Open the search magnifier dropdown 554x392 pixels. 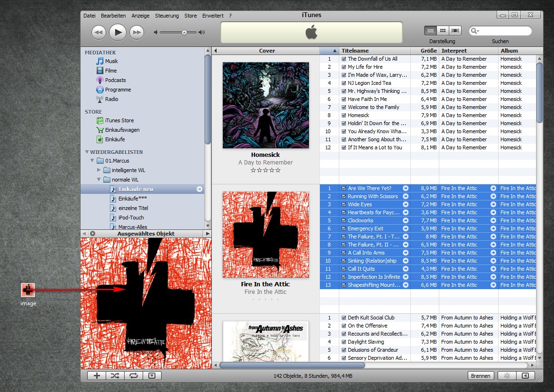pyautogui.click(x=475, y=31)
